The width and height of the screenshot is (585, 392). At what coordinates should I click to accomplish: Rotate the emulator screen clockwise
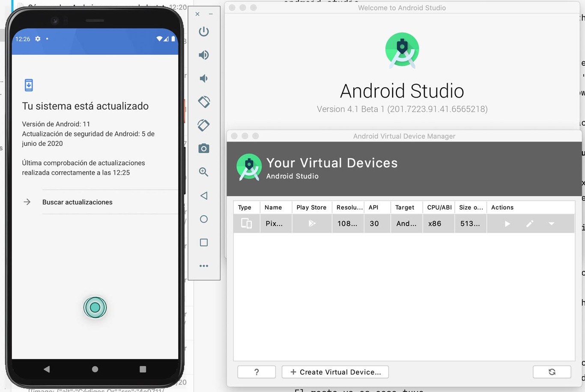tap(203, 125)
